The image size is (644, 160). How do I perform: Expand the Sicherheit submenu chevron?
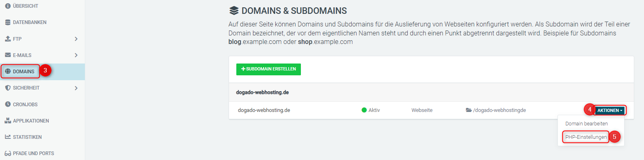76,88
